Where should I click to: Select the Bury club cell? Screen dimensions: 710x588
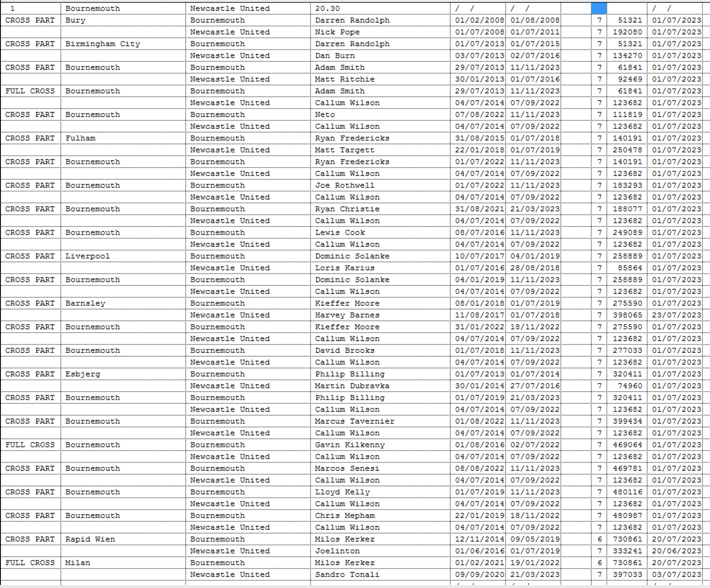(x=123, y=20)
